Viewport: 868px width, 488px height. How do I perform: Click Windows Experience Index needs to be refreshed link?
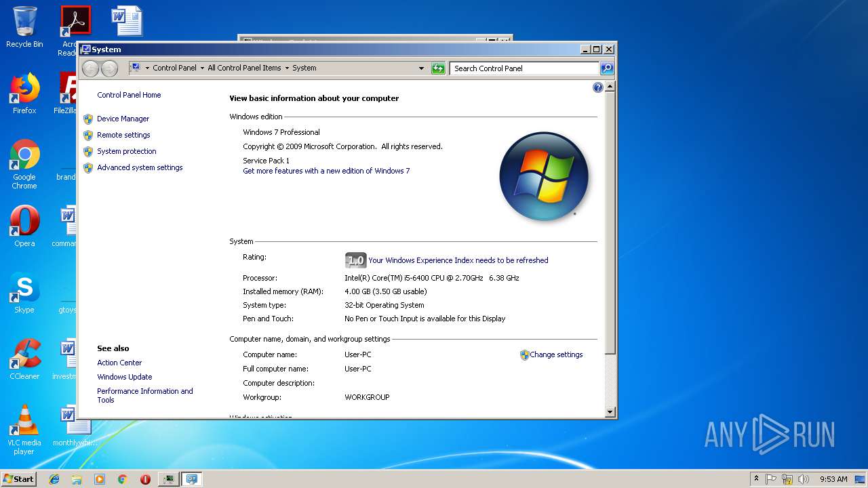click(x=458, y=260)
